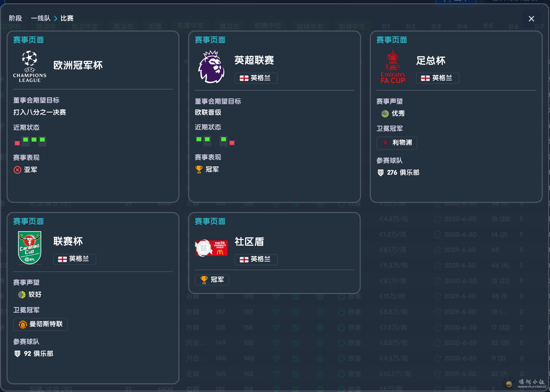Viewport: 550px width, 392px height.
Task: Click the Carabao Cup logo
Action: click(30, 248)
